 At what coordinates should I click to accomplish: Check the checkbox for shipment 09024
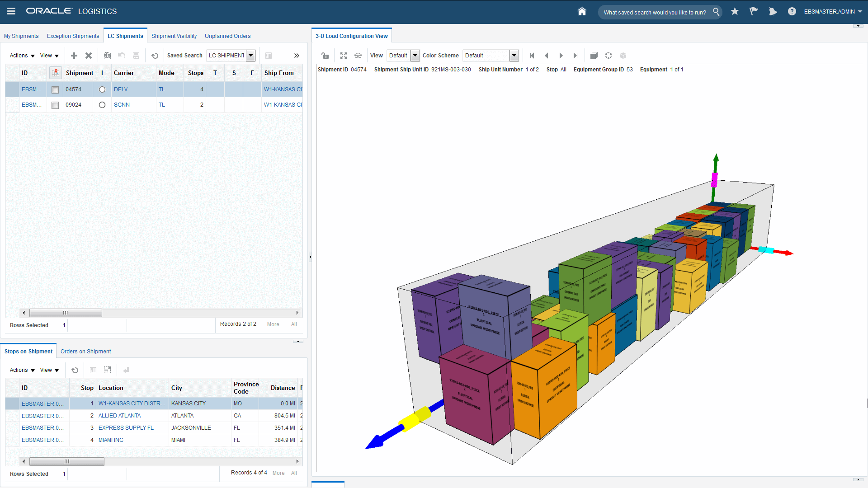55,105
